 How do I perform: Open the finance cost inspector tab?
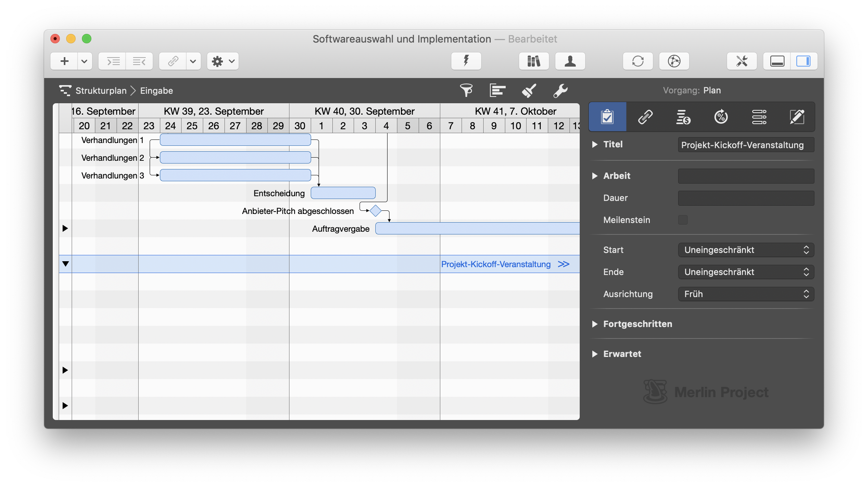683,117
